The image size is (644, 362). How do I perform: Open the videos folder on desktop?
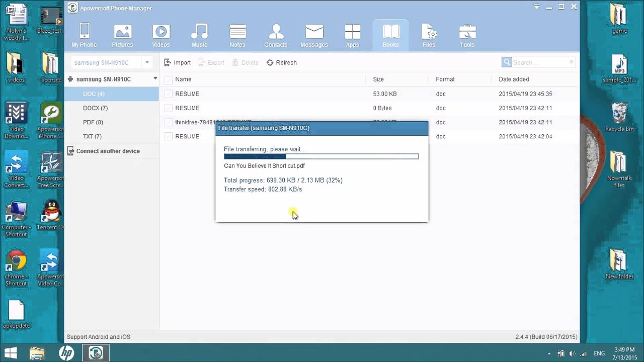coord(16,67)
